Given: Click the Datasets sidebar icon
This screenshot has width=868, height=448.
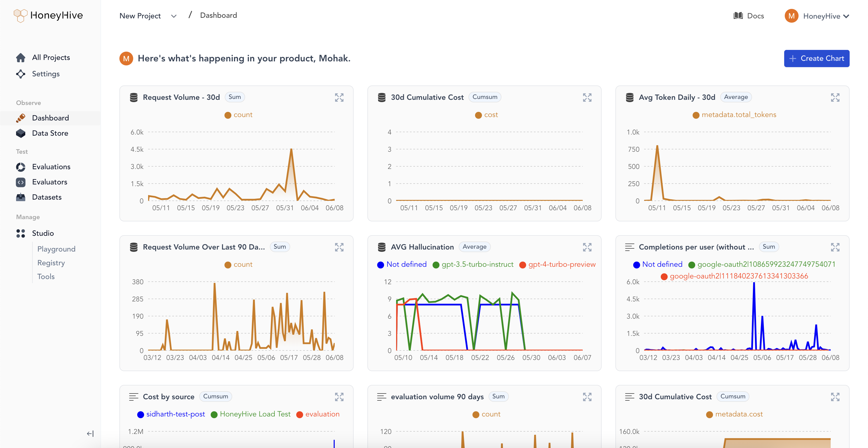Looking at the screenshot, I should coord(21,197).
